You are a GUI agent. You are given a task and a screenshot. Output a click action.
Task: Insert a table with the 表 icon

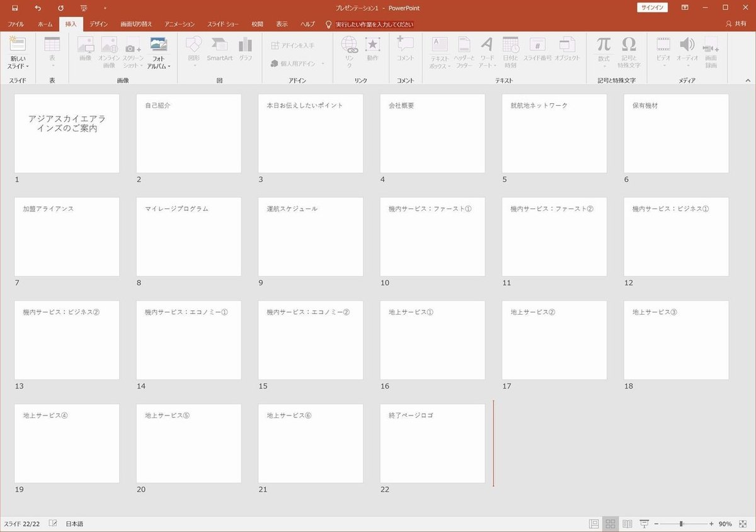52,53
